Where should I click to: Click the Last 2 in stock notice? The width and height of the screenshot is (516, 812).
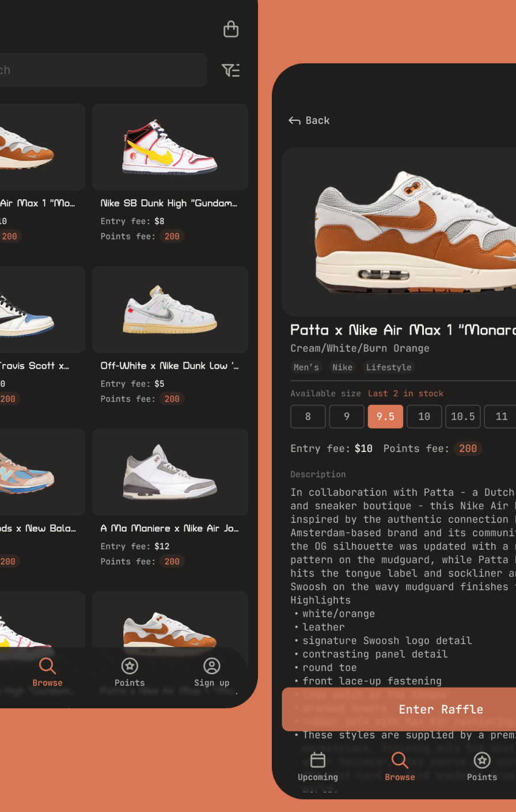coord(405,393)
